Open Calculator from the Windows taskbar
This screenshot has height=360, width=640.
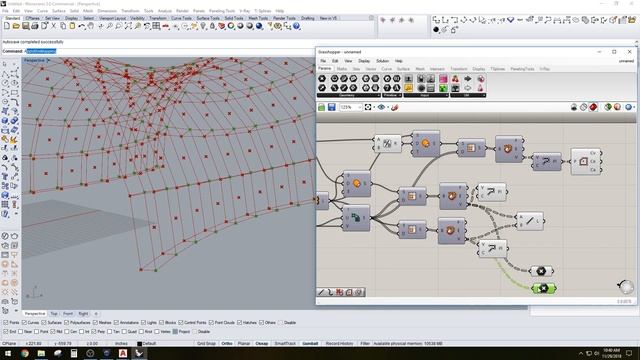(74, 353)
